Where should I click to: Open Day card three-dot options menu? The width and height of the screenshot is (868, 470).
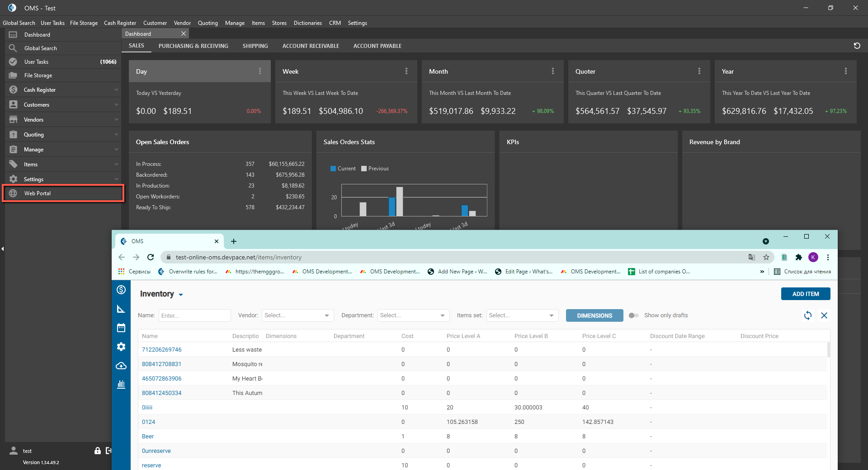click(260, 71)
